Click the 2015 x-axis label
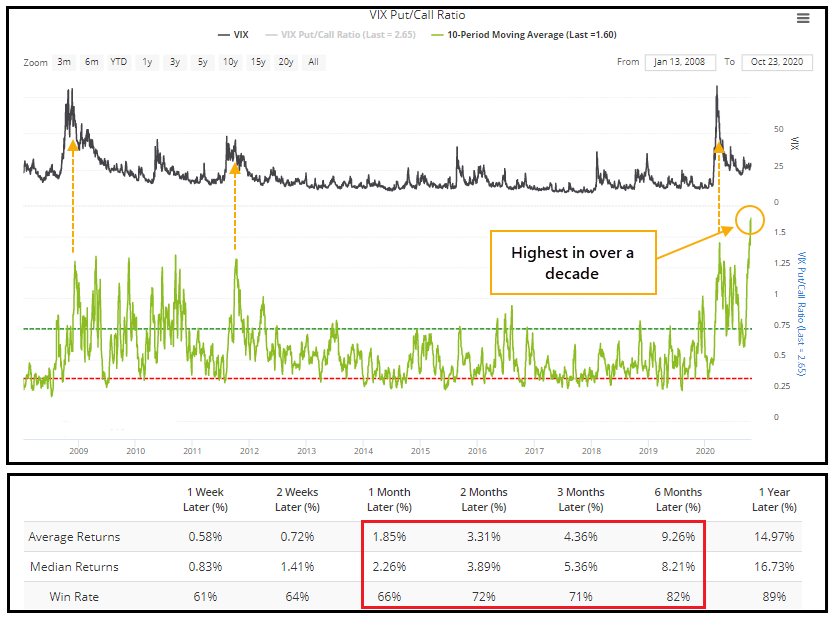 pos(420,451)
